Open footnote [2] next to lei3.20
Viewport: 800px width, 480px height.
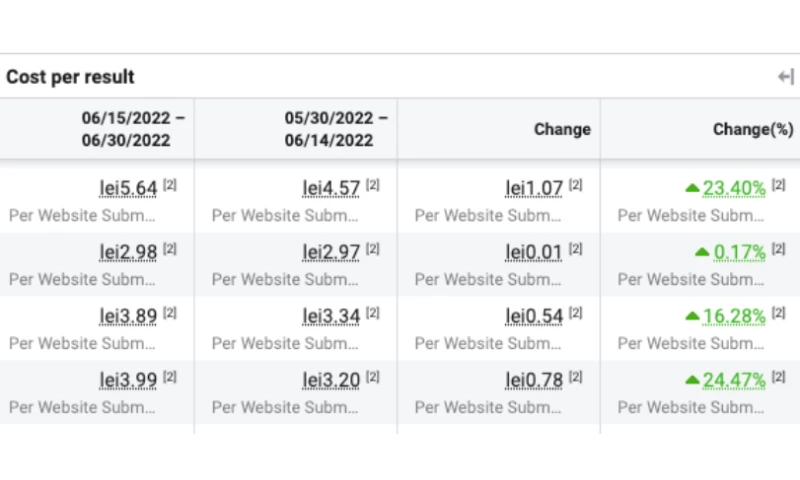pos(373,377)
